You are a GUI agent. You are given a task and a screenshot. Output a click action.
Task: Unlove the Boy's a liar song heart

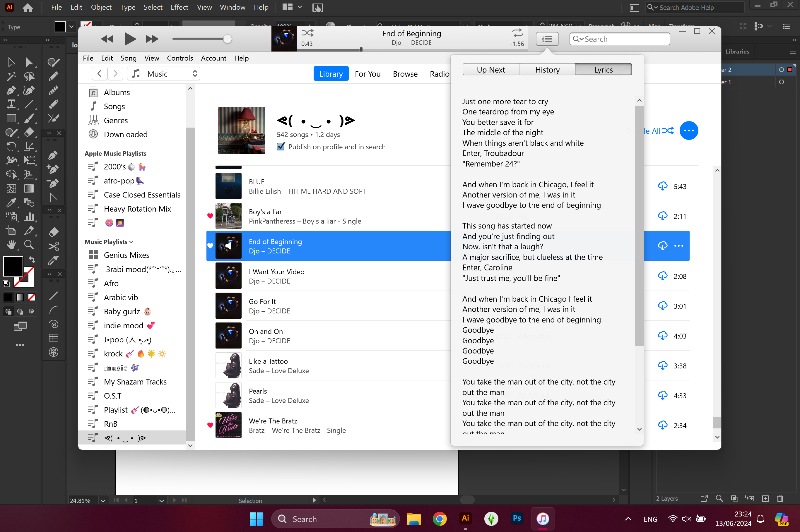210,216
